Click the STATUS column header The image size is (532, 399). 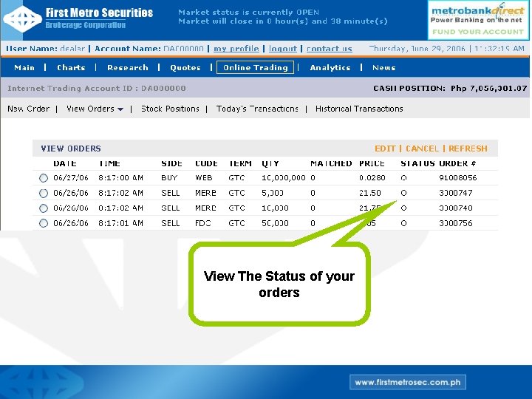(x=417, y=163)
